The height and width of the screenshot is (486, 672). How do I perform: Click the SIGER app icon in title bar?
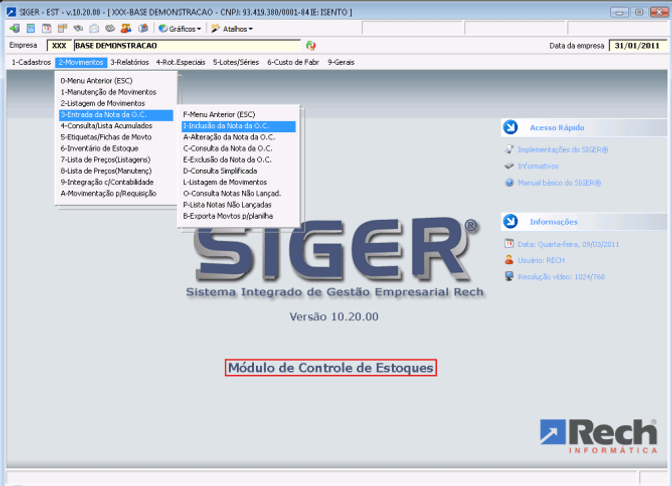(x=12, y=12)
